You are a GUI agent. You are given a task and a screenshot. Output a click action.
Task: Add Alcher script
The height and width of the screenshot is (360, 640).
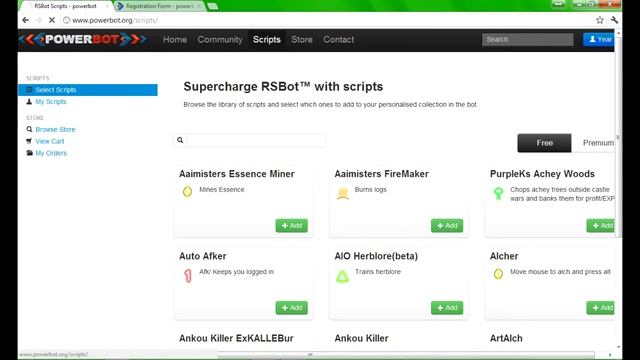[x=600, y=308]
